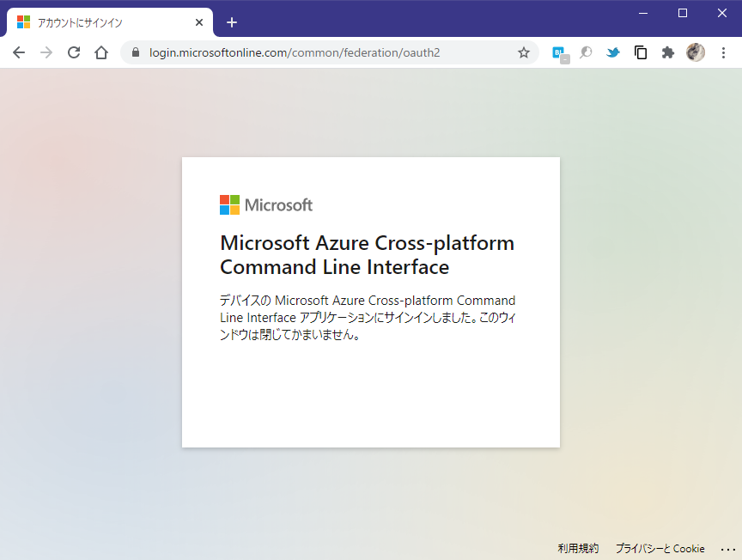Image resolution: width=742 pixels, height=560 pixels.
Task: Open a new browser tab
Action: coord(231,22)
